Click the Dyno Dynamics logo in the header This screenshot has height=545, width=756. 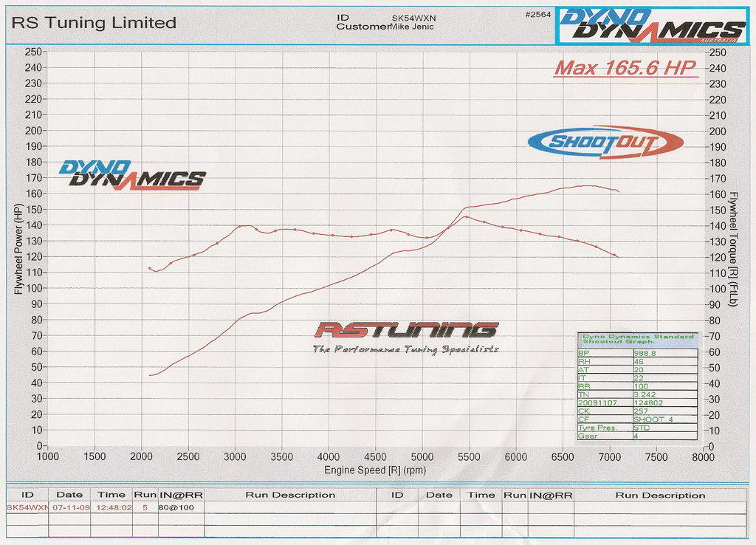(650, 26)
